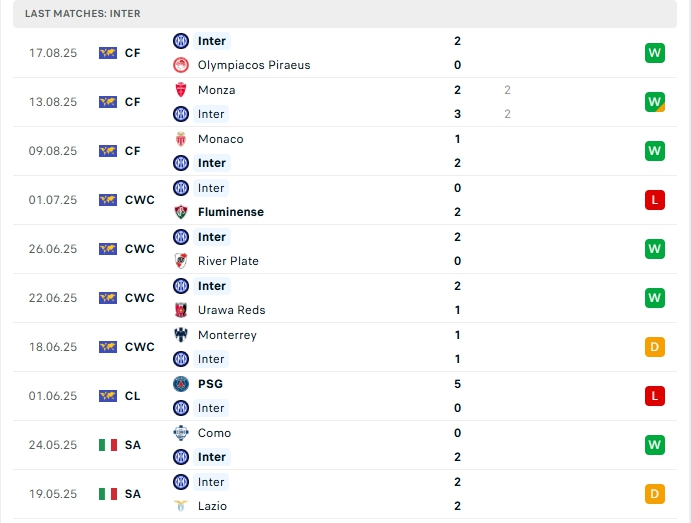This screenshot has width=691, height=523.
Task: Click the Urawa Reds team logo
Action: (181, 310)
